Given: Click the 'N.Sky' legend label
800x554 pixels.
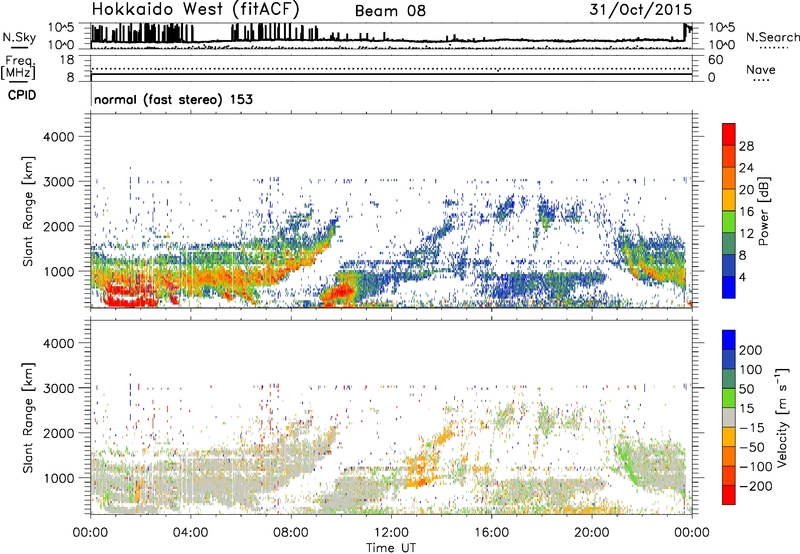Looking at the screenshot, I should [19, 37].
